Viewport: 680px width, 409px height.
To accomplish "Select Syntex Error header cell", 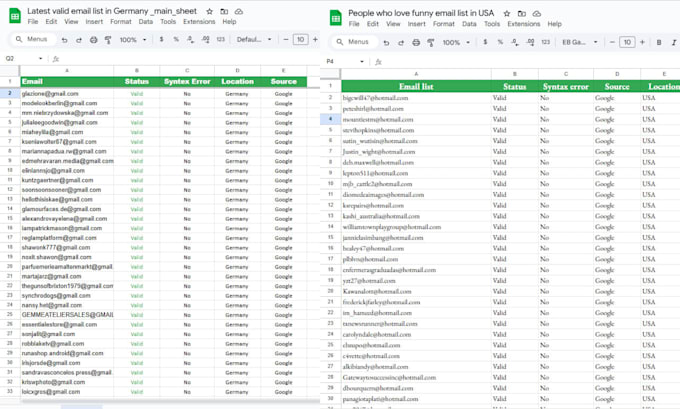I will (187, 82).
